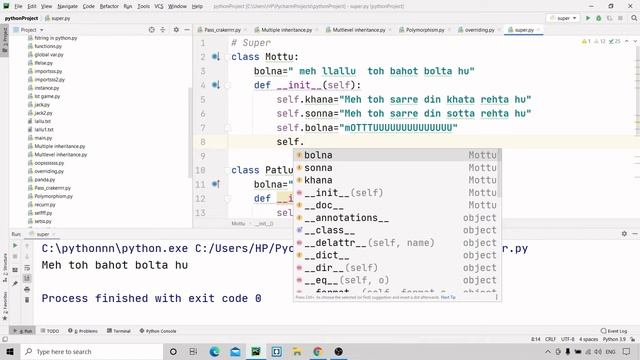Change CRLF line separator in status bar
This screenshot has height=360, width=640.
(x=550, y=339)
